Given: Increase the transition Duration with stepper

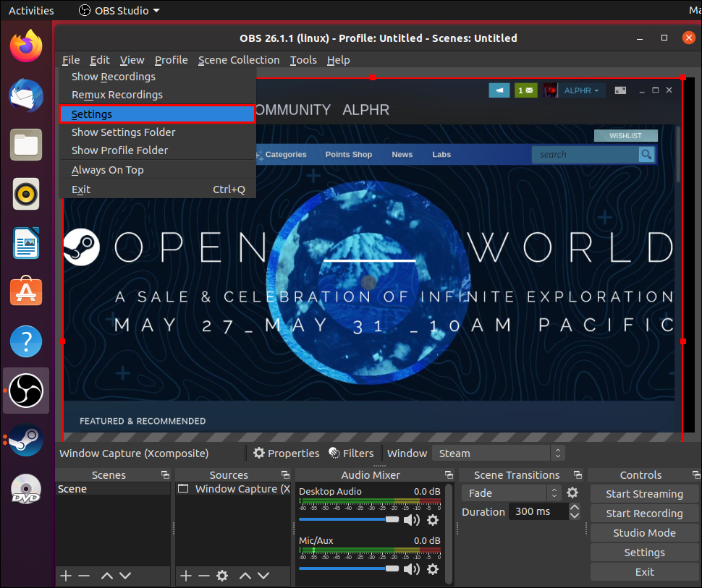Looking at the screenshot, I should (575, 508).
